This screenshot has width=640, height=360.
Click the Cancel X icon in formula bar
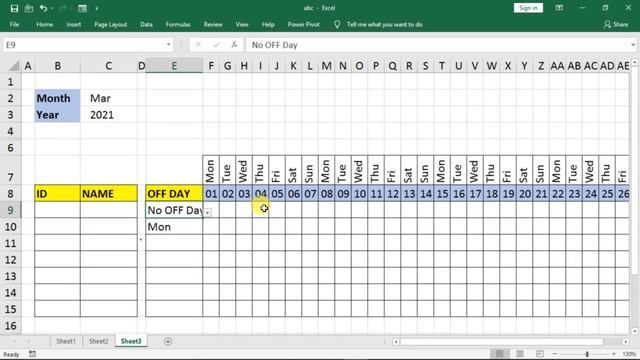coord(198,45)
